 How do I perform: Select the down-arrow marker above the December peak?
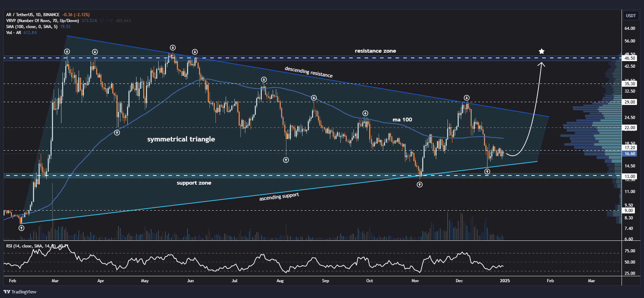click(466, 98)
